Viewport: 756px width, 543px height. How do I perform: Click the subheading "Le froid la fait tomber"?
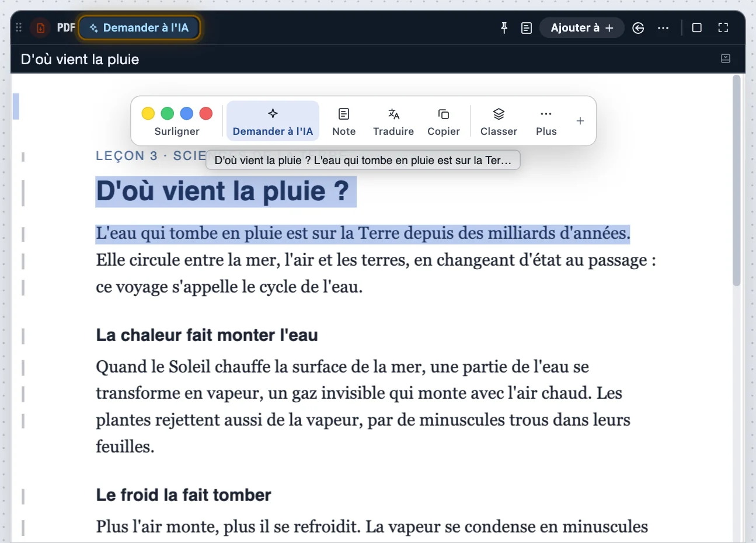tap(184, 495)
